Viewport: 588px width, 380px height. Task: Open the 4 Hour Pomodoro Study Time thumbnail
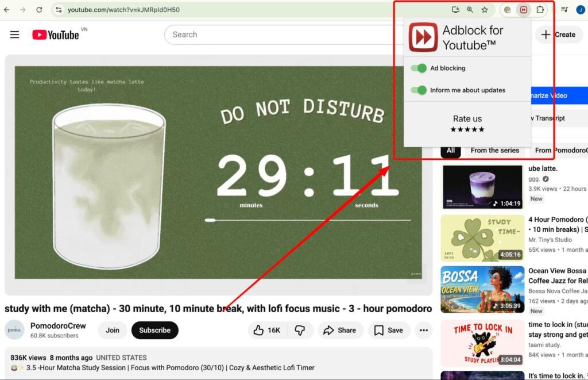[482, 238]
